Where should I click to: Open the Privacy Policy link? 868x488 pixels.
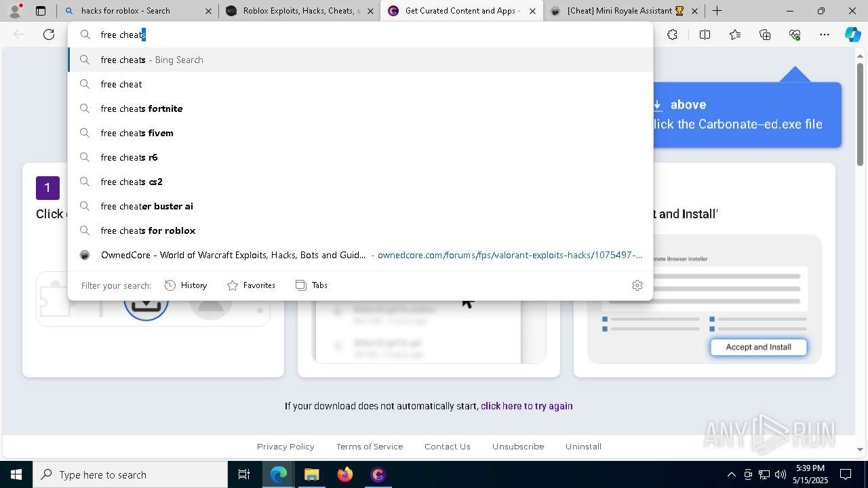[x=285, y=447]
